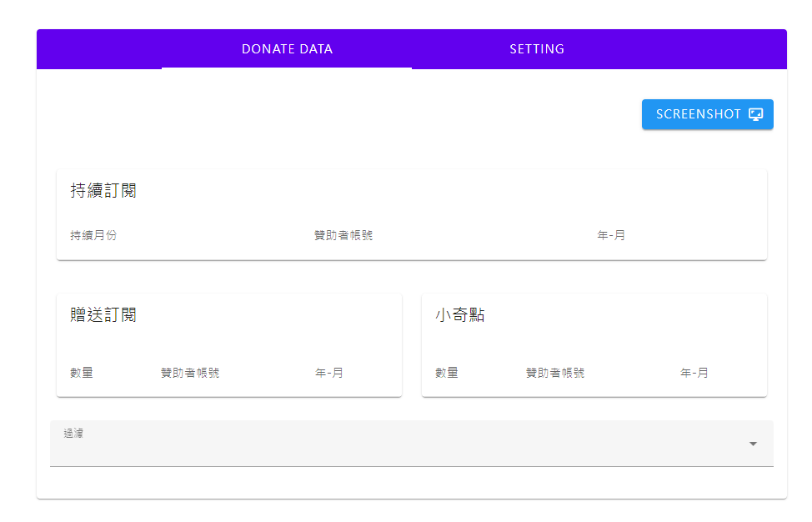Open the SETTING tab
The height and width of the screenshot is (522, 812).
(536, 49)
